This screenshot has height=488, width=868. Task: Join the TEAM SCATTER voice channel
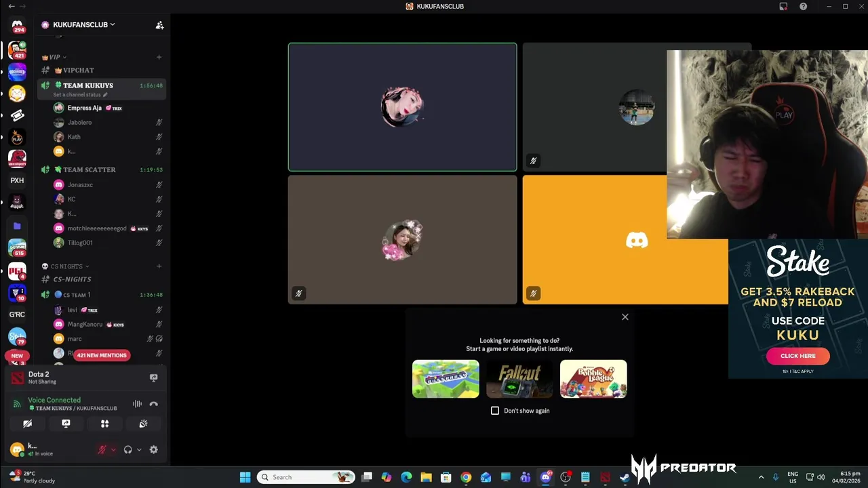tap(102, 169)
